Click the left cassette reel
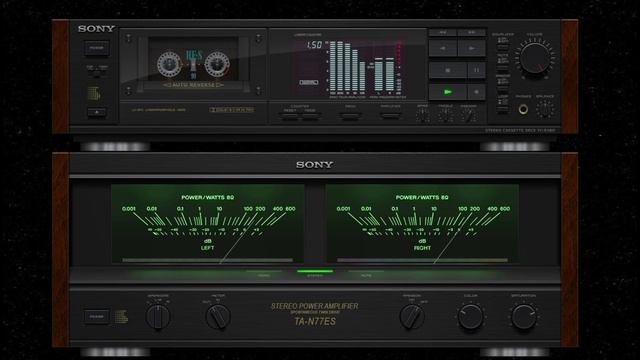The height and width of the screenshot is (360, 640). click(169, 64)
